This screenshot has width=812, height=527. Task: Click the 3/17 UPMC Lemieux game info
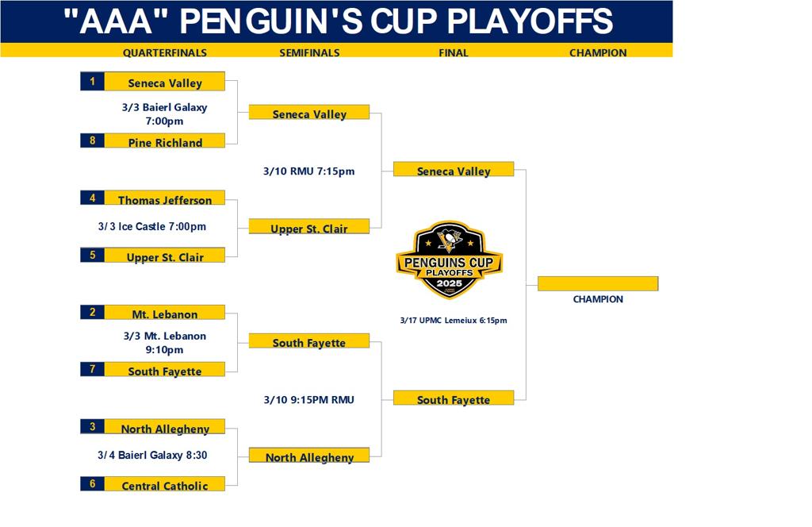coord(454,320)
